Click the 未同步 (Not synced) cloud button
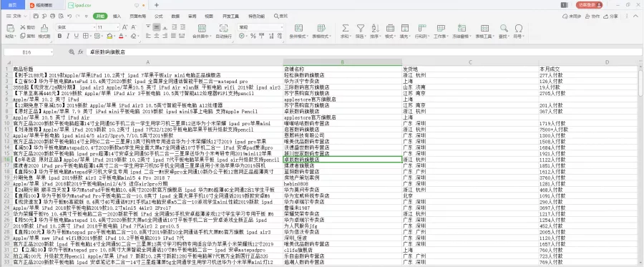This screenshot has width=644, height=267. coord(572,16)
